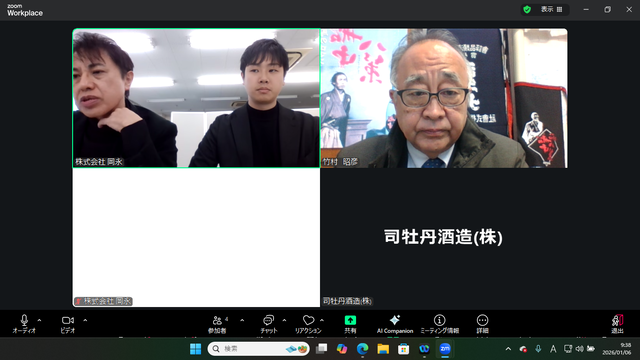
Task: Expand the audio options caret beside オーディオ
Action: coord(39,320)
